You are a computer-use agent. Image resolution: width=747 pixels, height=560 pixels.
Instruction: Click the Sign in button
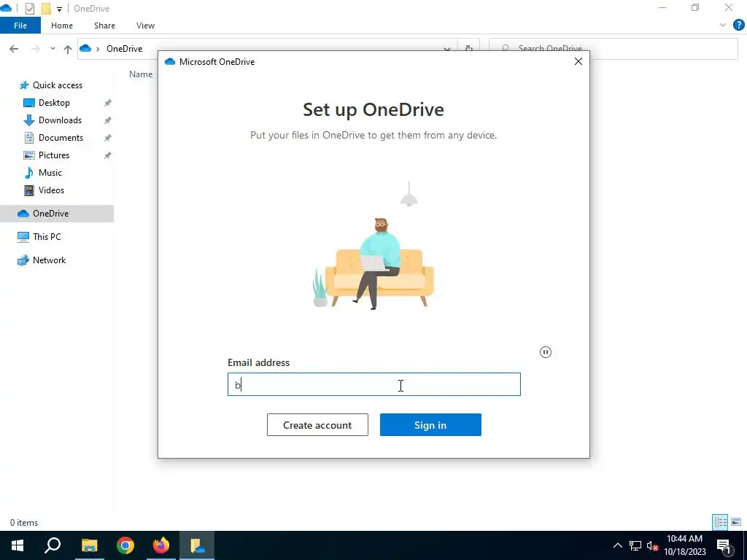coord(430,425)
